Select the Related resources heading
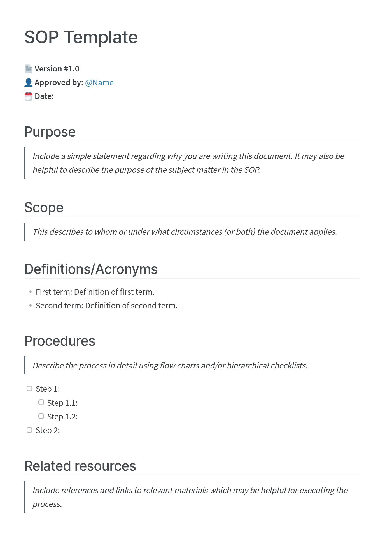Image resolution: width=392 pixels, height=550 pixels. point(80,466)
